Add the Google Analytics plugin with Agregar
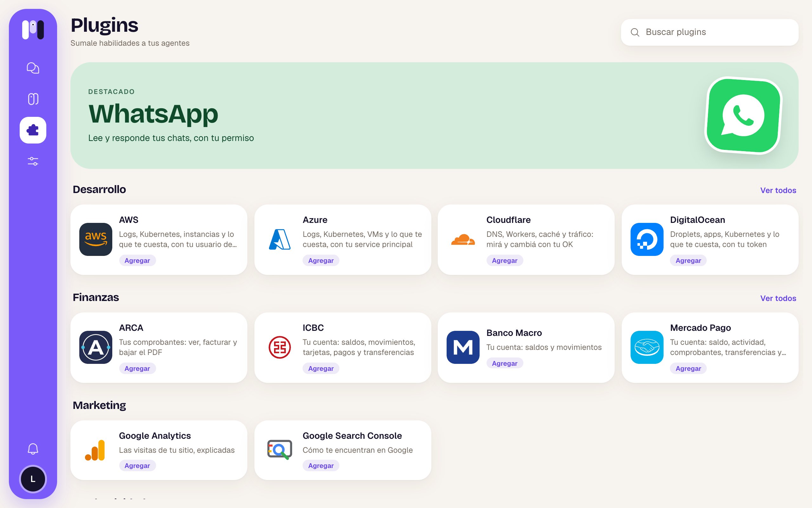The width and height of the screenshot is (812, 508). click(x=137, y=465)
